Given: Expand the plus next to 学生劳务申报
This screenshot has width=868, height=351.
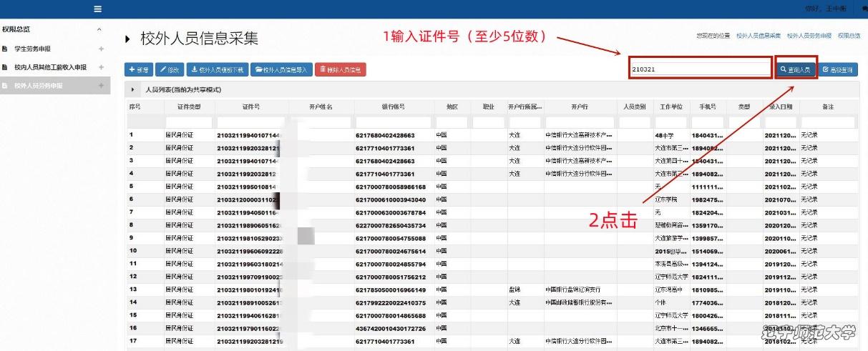Looking at the screenshot, I should 101,49.
